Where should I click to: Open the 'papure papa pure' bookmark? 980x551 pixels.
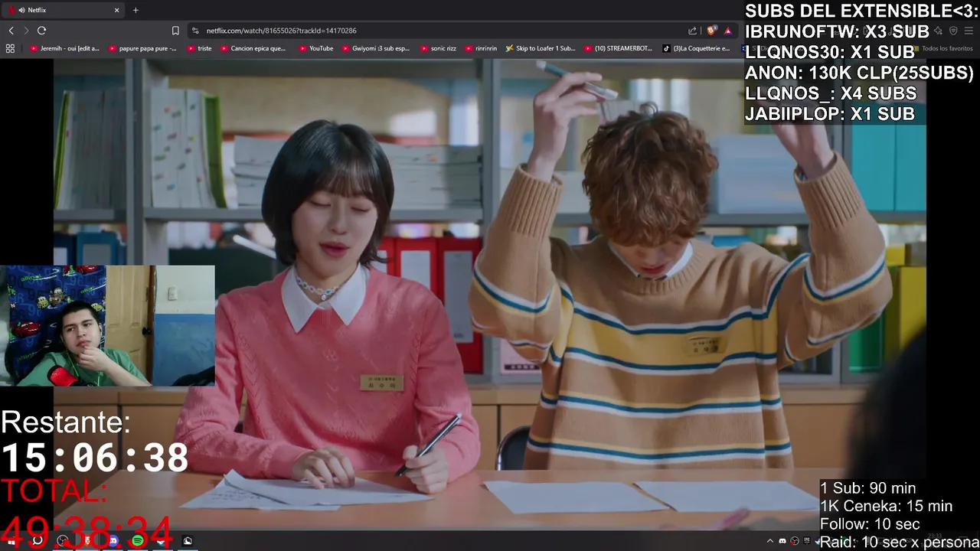[143, 48]
